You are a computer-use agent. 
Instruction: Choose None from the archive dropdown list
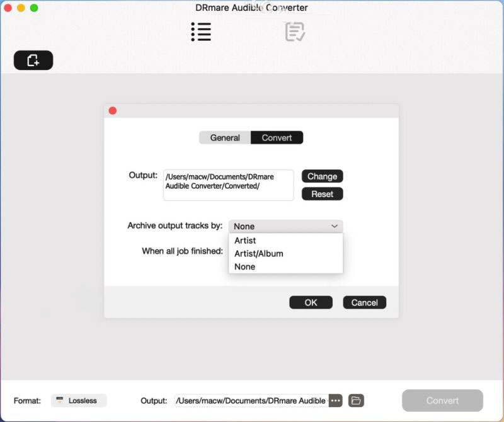click(x=286, y=267)
